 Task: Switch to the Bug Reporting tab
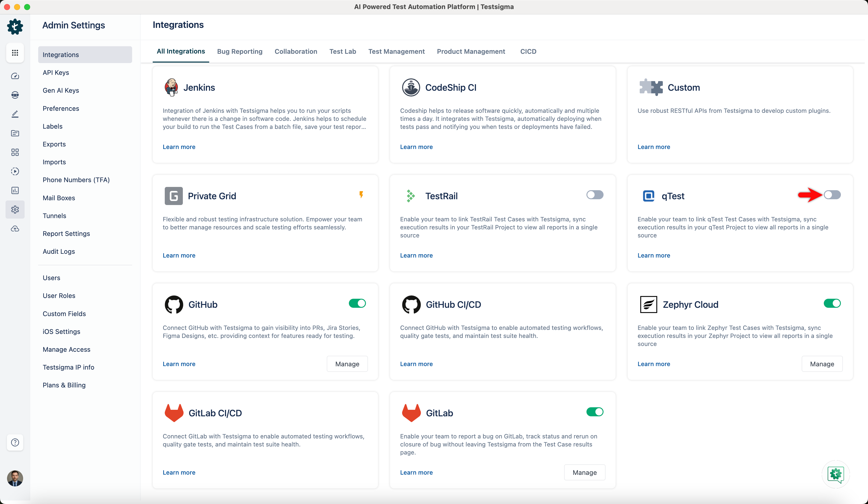pos(239,51)
